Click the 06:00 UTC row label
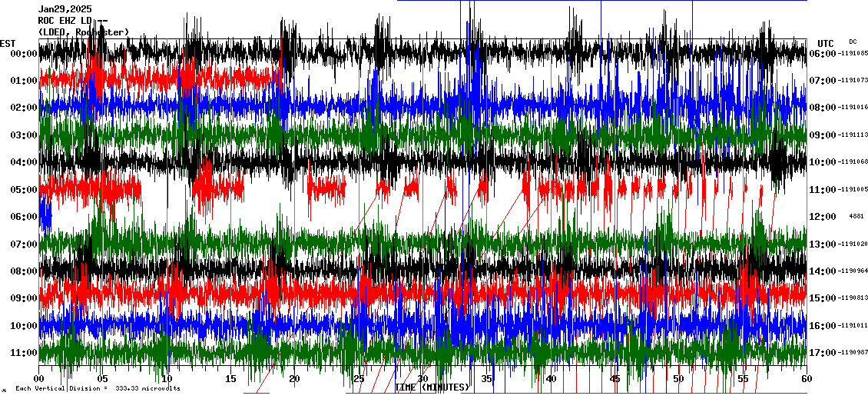The width and height of the screenshot is (868, 399). [823, 53]
